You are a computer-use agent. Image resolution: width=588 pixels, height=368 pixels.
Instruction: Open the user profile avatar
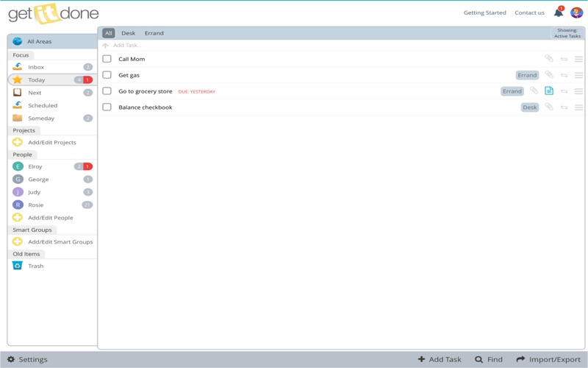tap(576, 13)
